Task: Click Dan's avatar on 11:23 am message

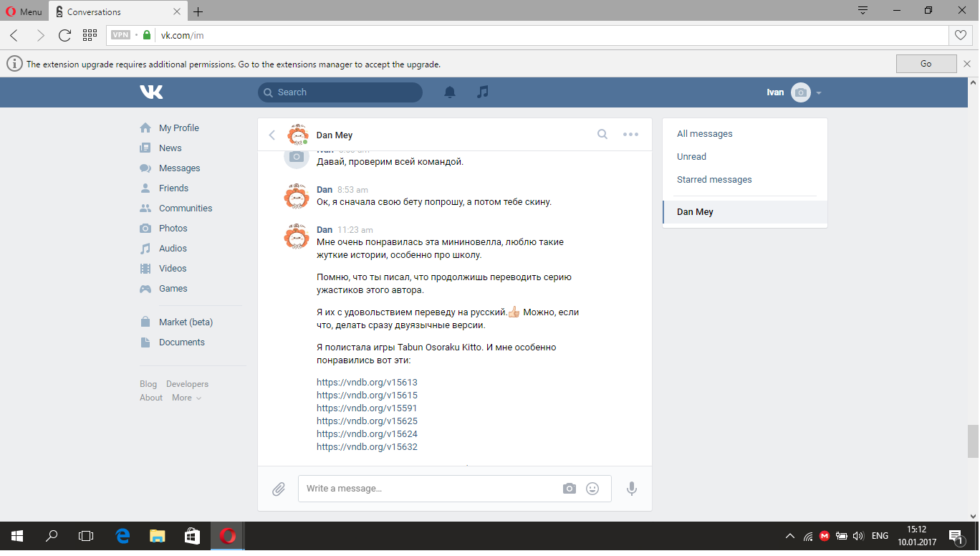Action: (297, 237)
